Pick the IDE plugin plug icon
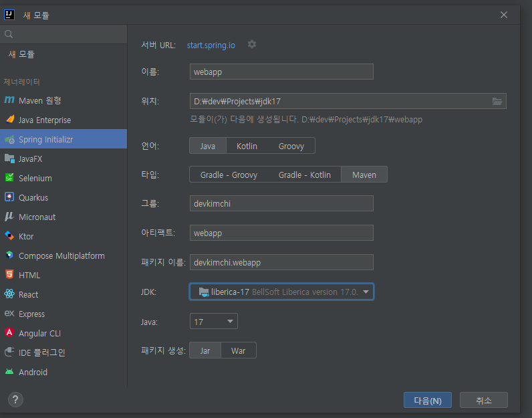Viewport: 532px width, 418px height. [9, 352]
